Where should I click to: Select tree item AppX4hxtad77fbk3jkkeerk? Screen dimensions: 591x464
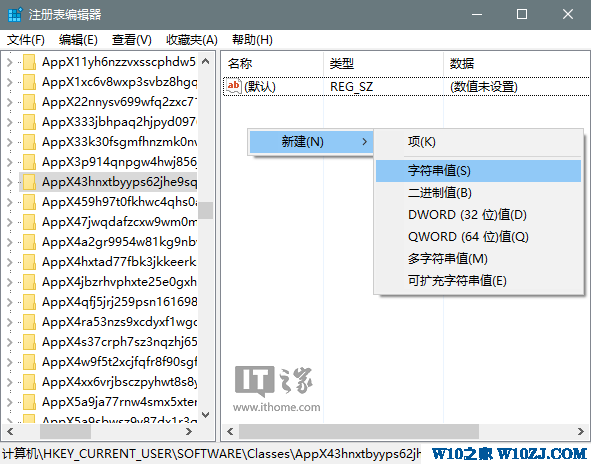pos(119,262)
